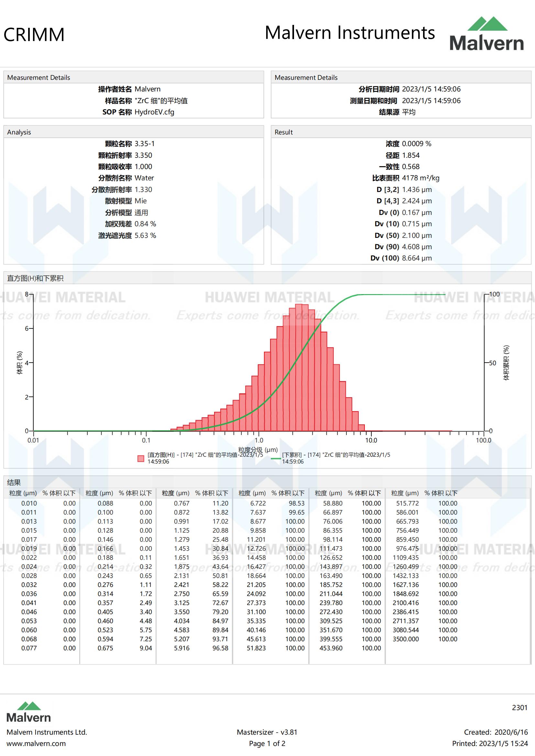
Task: Click the report number 2301
Action: [520, 707]
